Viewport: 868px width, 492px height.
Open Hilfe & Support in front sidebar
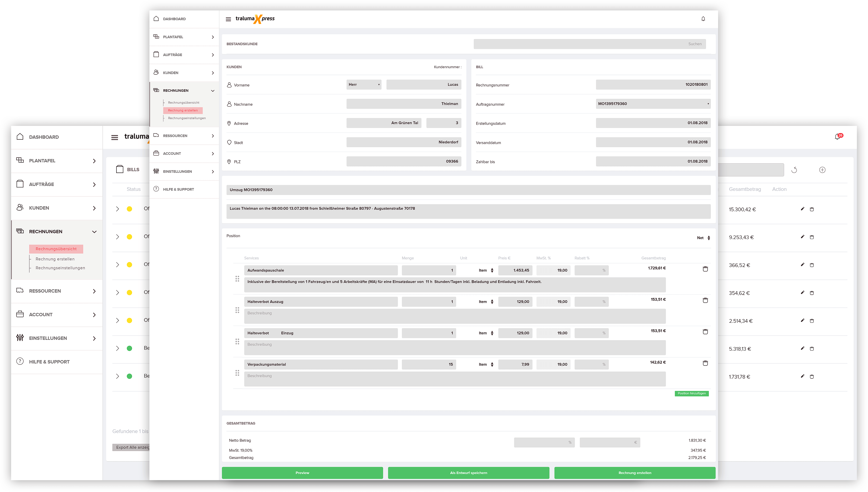(x=178, y=190)
